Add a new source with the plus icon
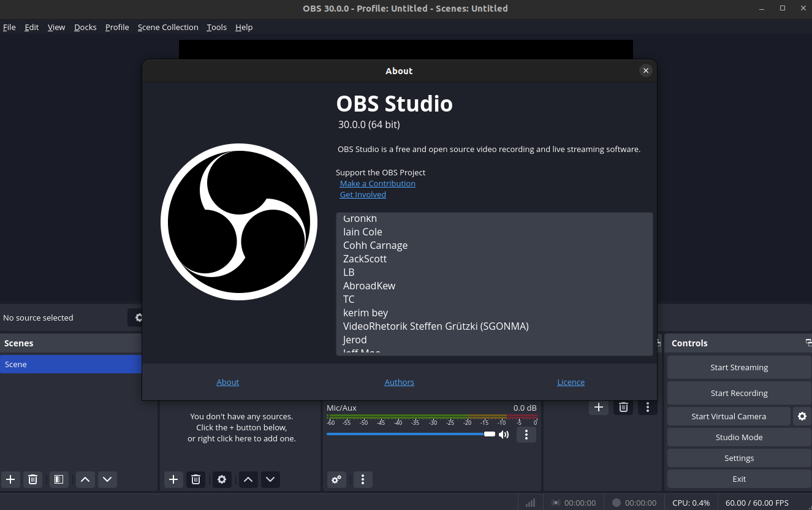This screenshot has width=812, height=510. point(173,479)
